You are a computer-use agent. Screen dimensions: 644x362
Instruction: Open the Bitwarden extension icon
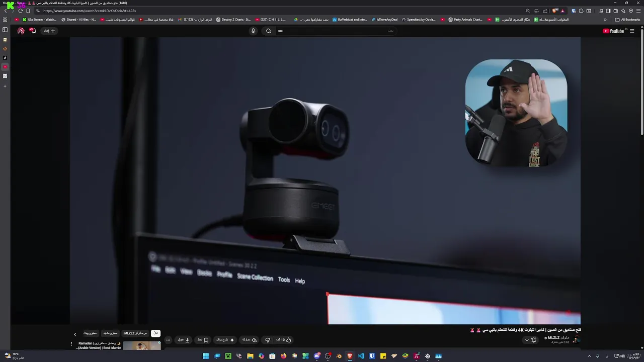click(x=574, y=11)
